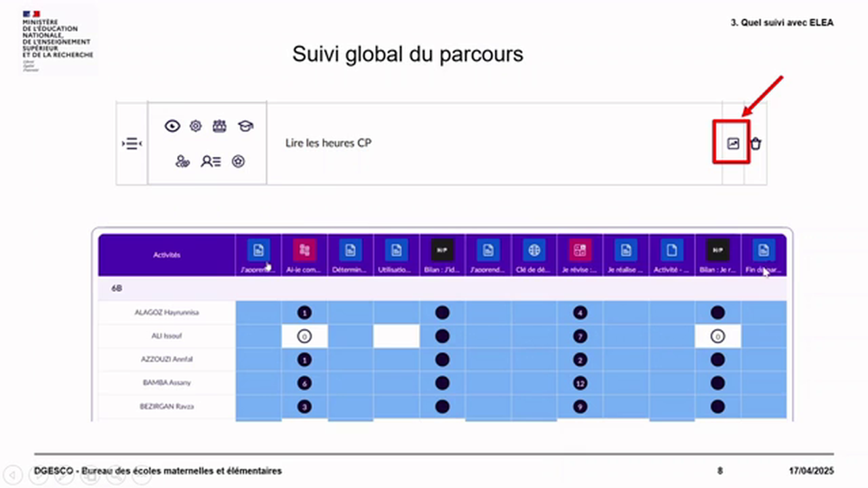The width and height of the screenshot is (868, 488).
Task: Expand the collapsed section menu on the left
Action: (132, 143)
